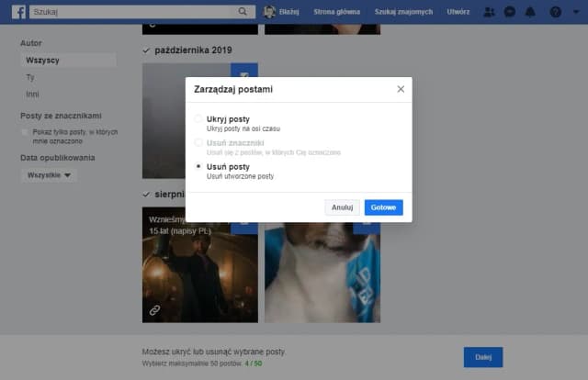Toggle października 2019 section checkmark
The image size is (588, 380).
[147, 50]
